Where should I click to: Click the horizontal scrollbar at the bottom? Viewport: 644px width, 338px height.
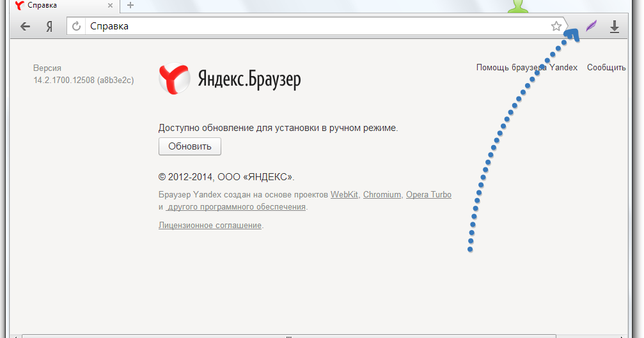point(288,336)
